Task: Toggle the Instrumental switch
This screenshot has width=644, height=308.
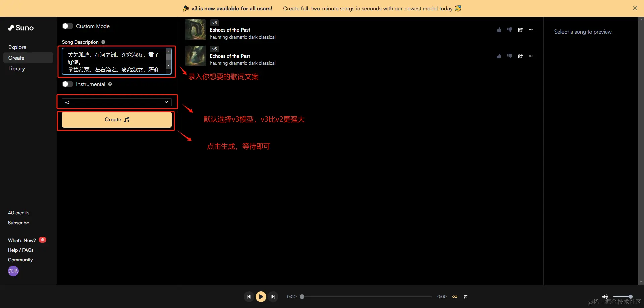Action: tap(68, 84)
